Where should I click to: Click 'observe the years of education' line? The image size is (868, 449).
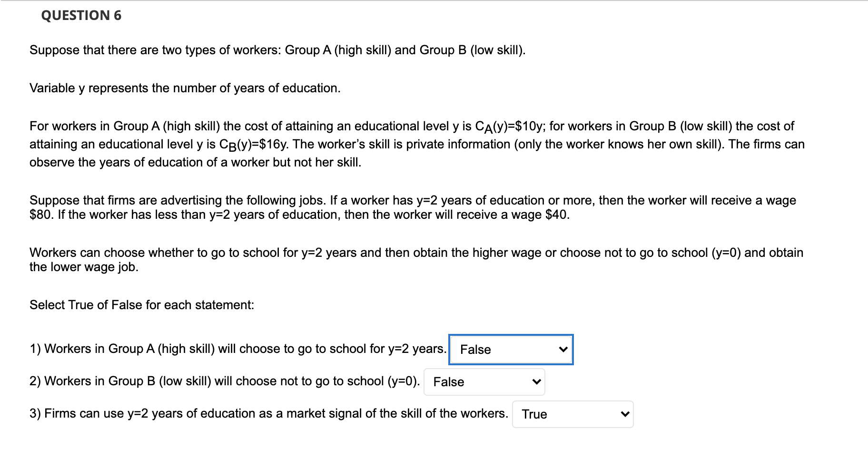195,163
